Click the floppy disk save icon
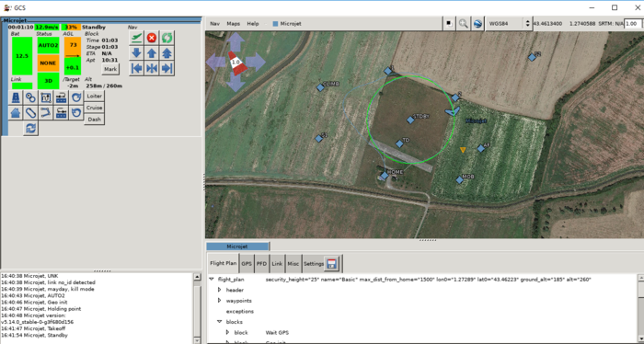Screen dimensions: 644x344 point(331,264)
